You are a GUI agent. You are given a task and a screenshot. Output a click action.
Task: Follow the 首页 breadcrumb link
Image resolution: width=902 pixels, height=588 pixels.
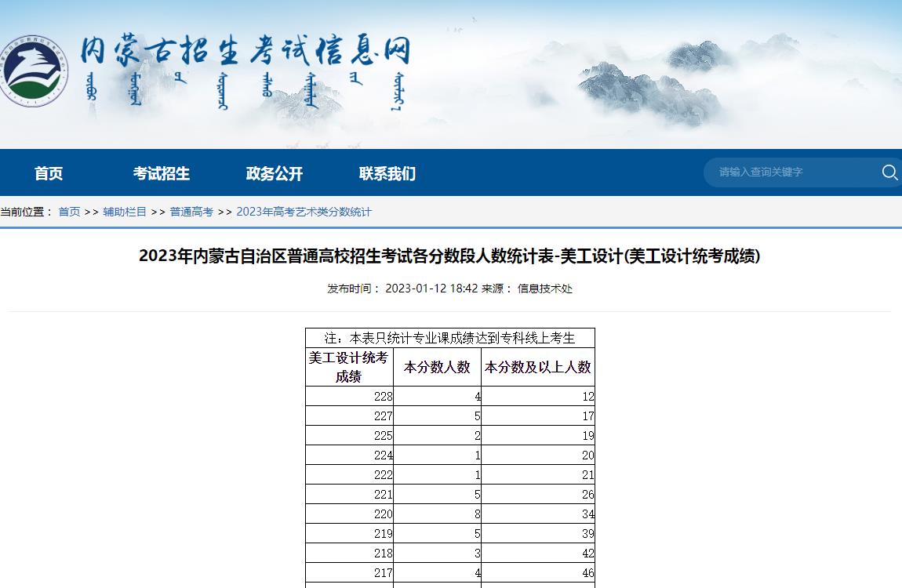(70, 212)
